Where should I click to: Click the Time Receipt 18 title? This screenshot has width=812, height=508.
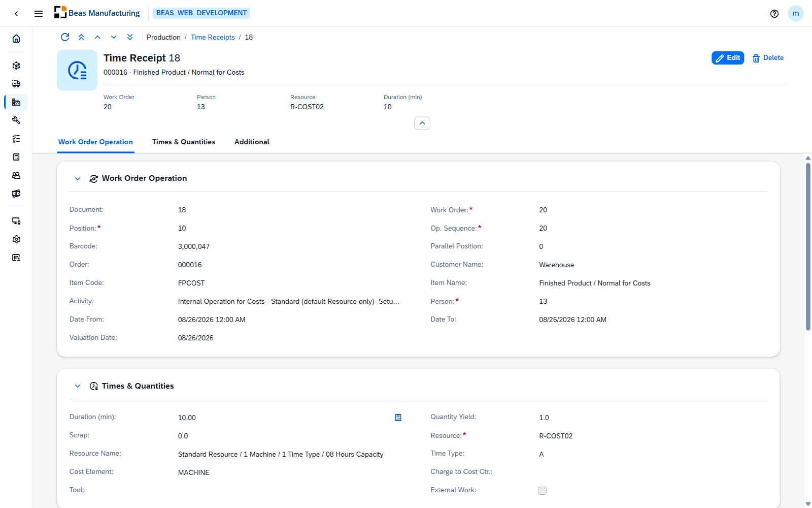[142, 58]
